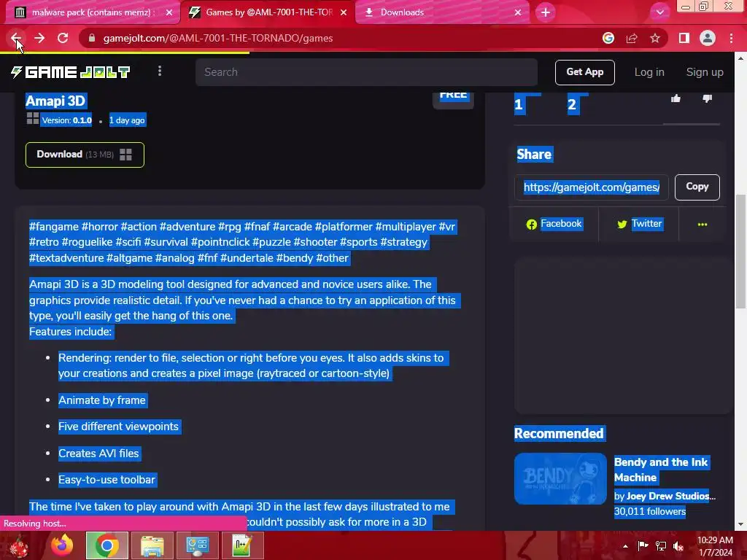
Task: Open the Control Panel taskbar icon
Action: click(197, 545)
